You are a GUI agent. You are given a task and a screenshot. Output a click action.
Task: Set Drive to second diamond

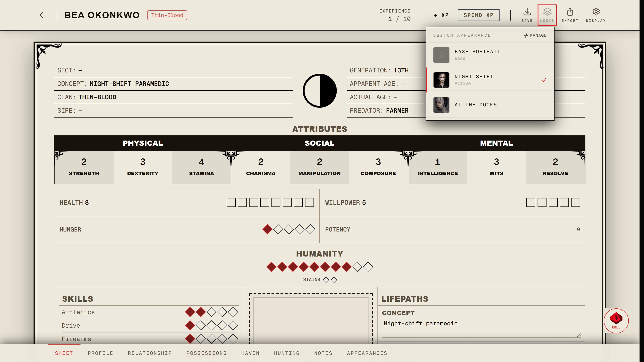(x=201, y=325)
